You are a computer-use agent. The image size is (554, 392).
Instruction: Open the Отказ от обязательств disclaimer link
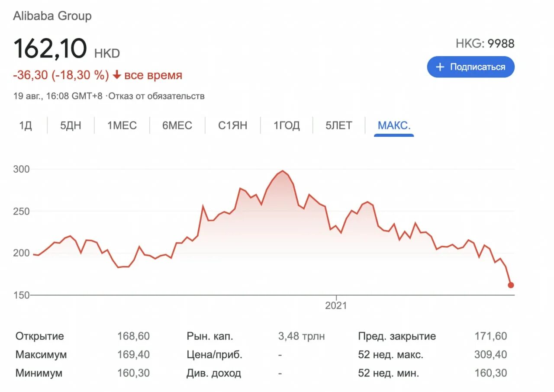tap(156, 96)
